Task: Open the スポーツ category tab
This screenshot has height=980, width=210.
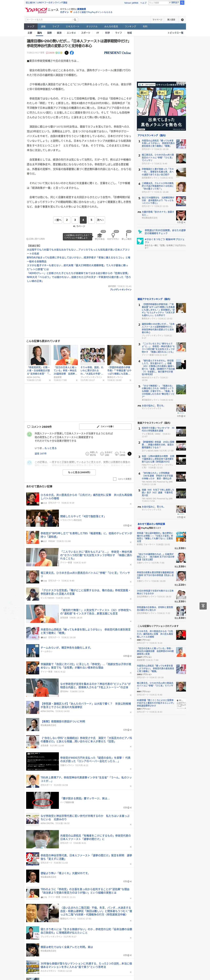Action: pyautogui.click(x=86, y=33)
